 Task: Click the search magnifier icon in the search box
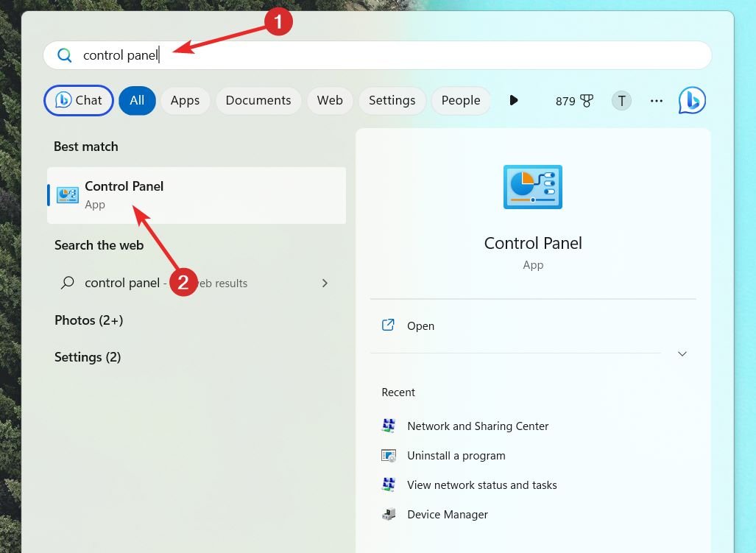coord(64,55)
